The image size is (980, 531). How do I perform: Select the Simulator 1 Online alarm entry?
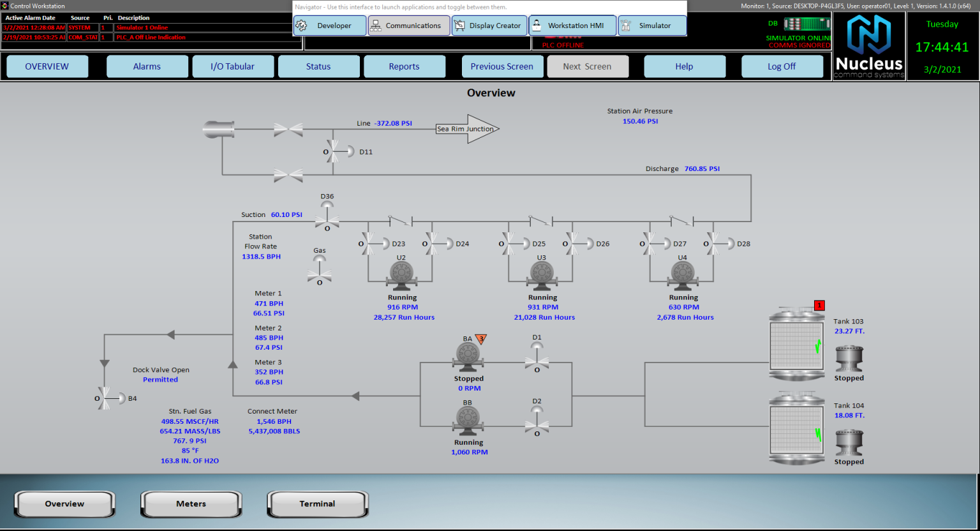coord(142,27)
